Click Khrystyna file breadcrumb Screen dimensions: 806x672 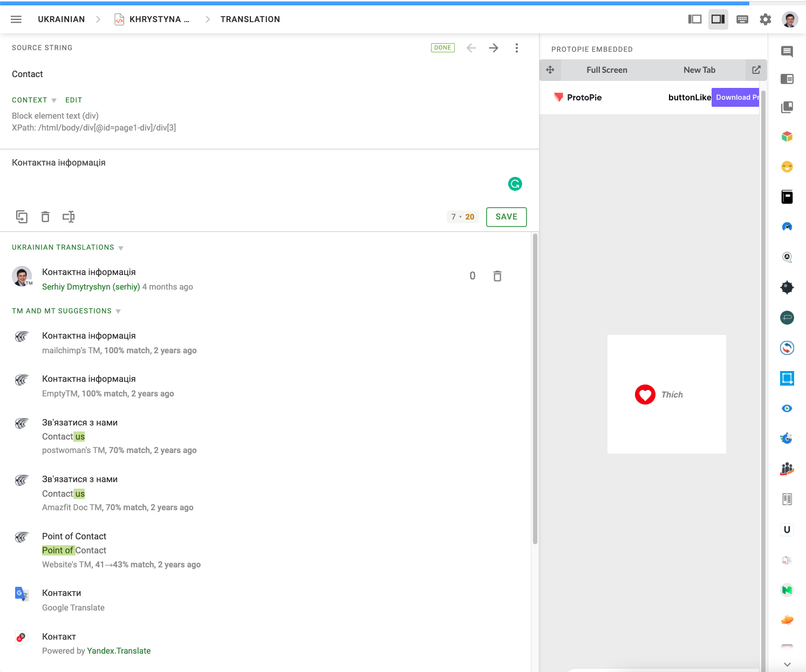[152, 19]
